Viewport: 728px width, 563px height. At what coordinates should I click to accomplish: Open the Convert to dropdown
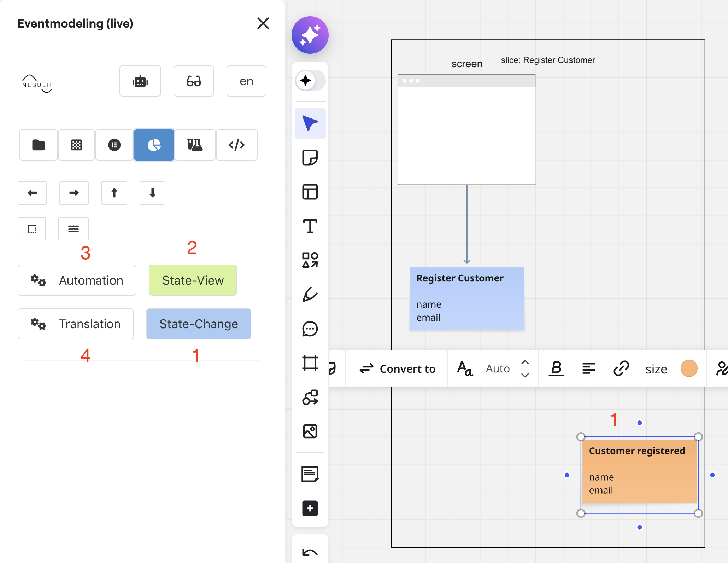tap(397, 368)
